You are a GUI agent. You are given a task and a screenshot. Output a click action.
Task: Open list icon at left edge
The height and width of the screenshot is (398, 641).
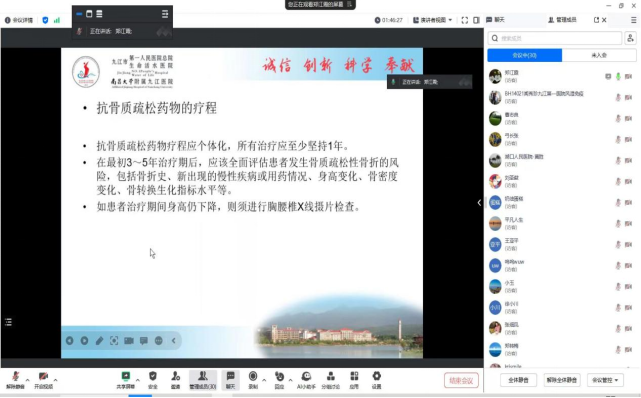8,322
